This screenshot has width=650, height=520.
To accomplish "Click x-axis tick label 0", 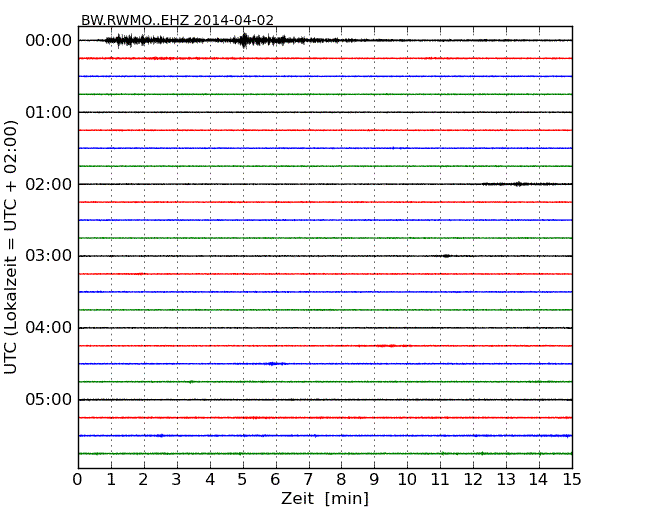I will point(78,480).
